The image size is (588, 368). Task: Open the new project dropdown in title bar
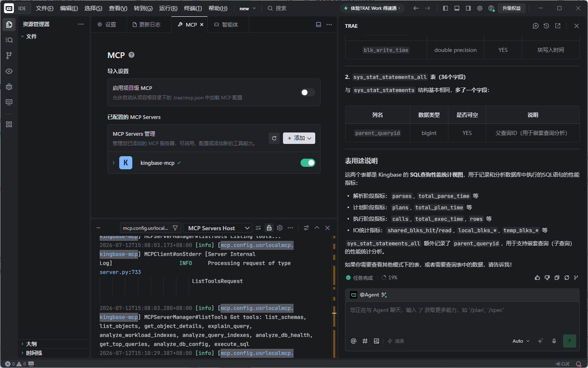pyautogui.click(x=247, y=8)
